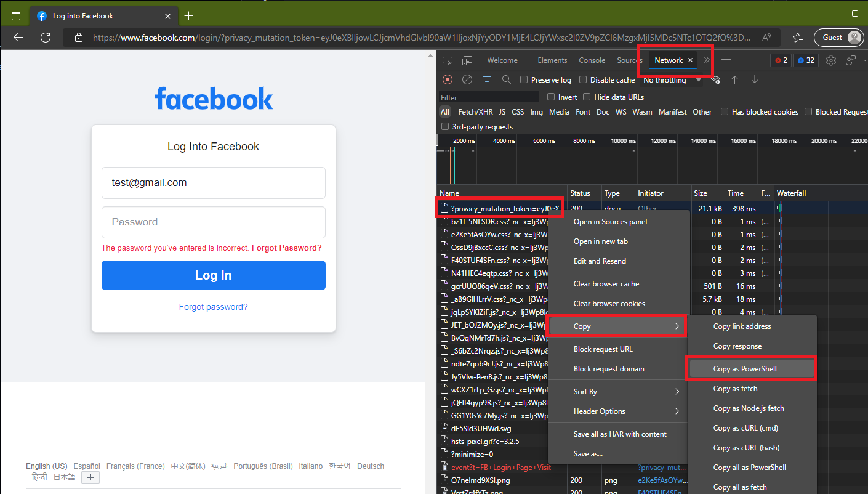Open DevTools settings gear icon

831,60
